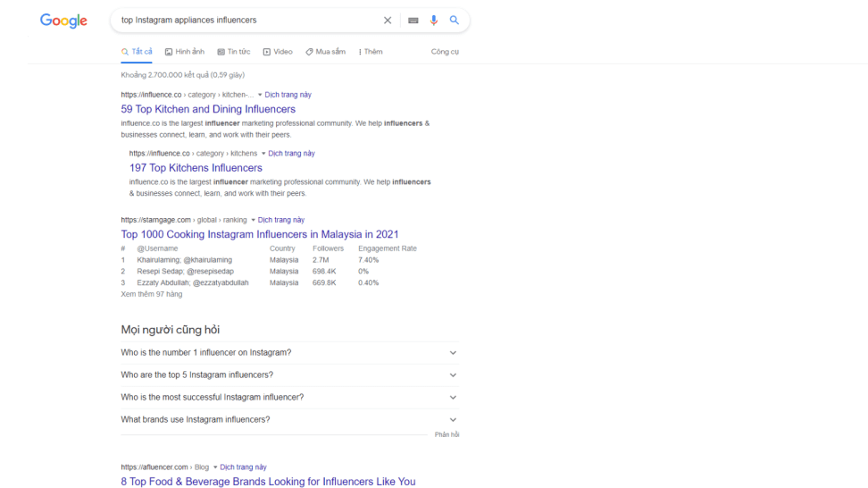
Task: Open 8 Top Food & Beverage Brands result
Action: coord(268,482)
